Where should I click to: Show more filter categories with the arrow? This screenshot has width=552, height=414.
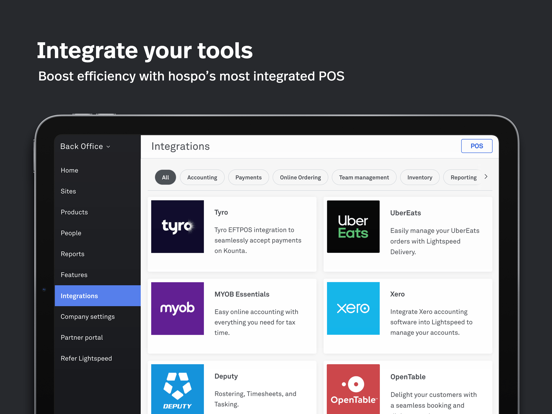(x=486, y=177)
